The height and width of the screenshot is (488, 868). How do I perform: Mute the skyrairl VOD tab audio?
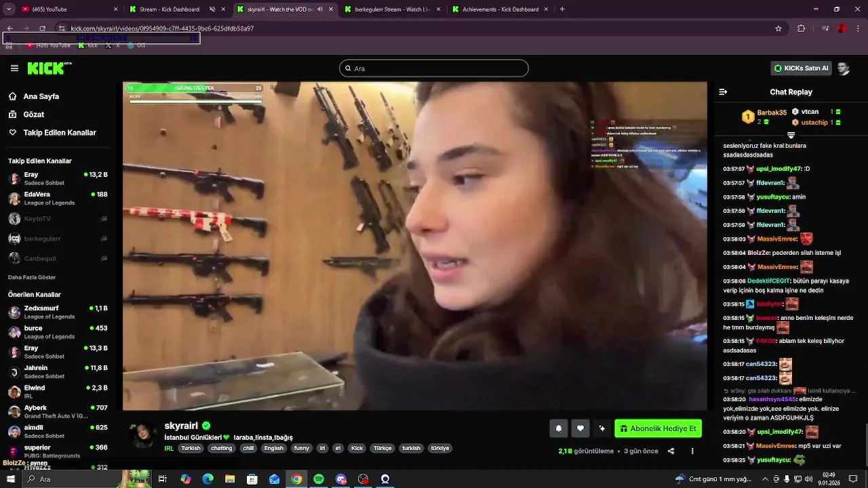(320, 9)
